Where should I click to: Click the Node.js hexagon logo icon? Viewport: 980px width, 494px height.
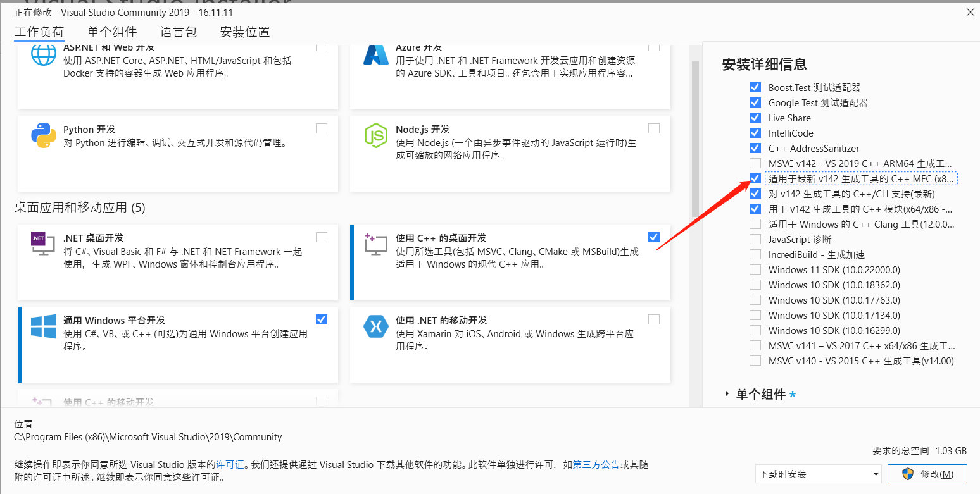click(x=376, y=135)
